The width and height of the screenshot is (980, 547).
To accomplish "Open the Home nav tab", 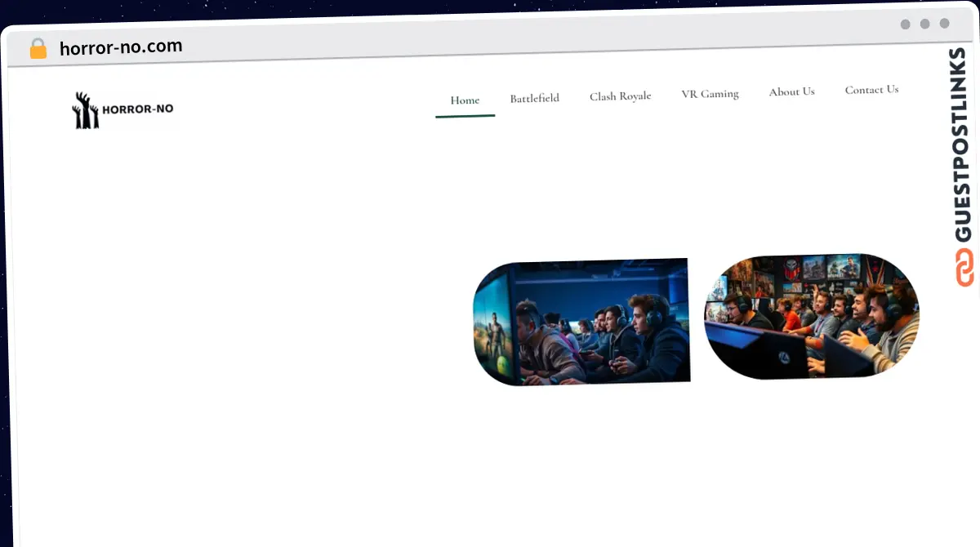I will (x=465, y=100).
